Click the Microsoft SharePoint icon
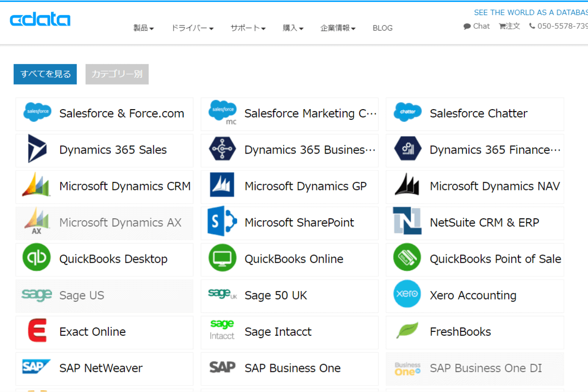This screenshot has height=392, width=588. point(222,222)
